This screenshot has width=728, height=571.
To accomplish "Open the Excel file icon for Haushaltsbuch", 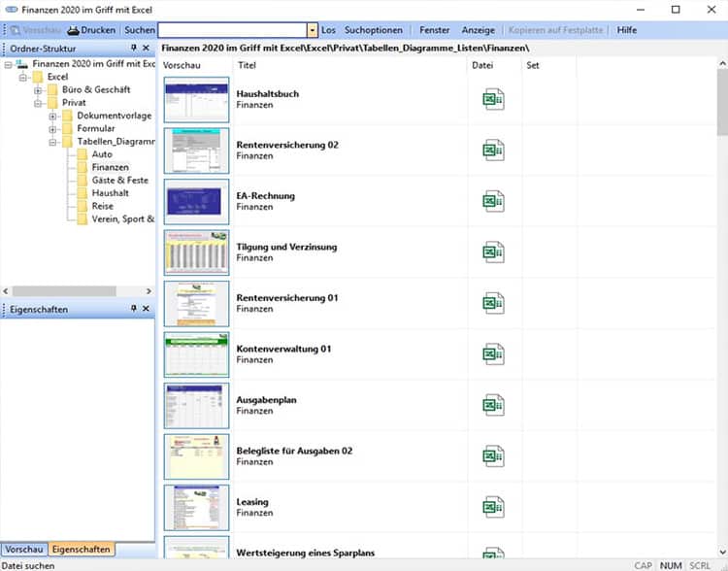I will [x=493, y=99].
